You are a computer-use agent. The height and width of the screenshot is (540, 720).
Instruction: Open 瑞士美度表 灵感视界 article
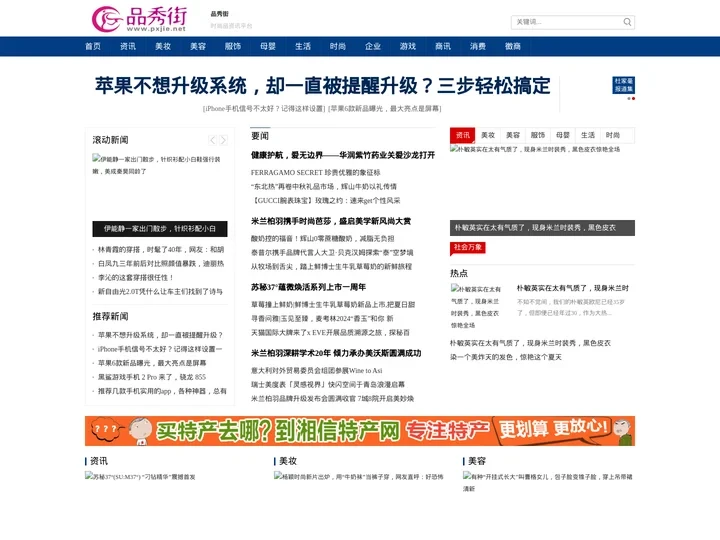coord(327,385)
